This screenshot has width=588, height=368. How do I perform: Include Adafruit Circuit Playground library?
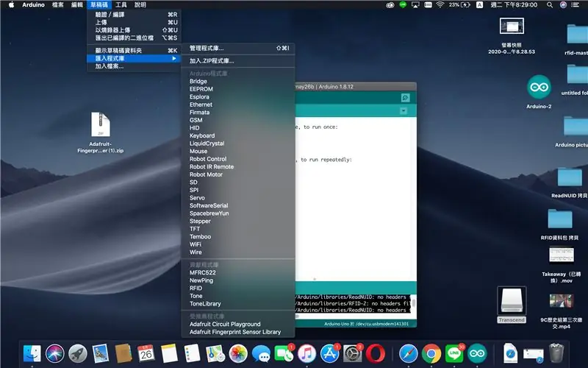[x=237, y=324]
